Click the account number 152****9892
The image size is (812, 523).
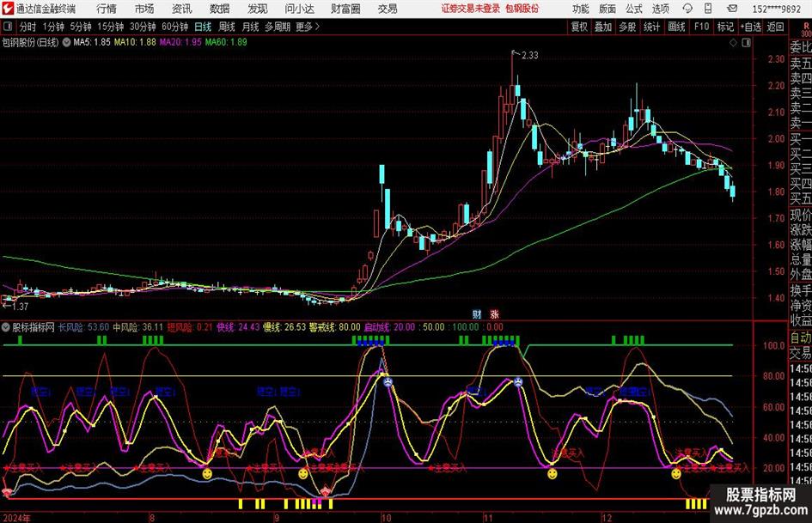tap(777, 9)
